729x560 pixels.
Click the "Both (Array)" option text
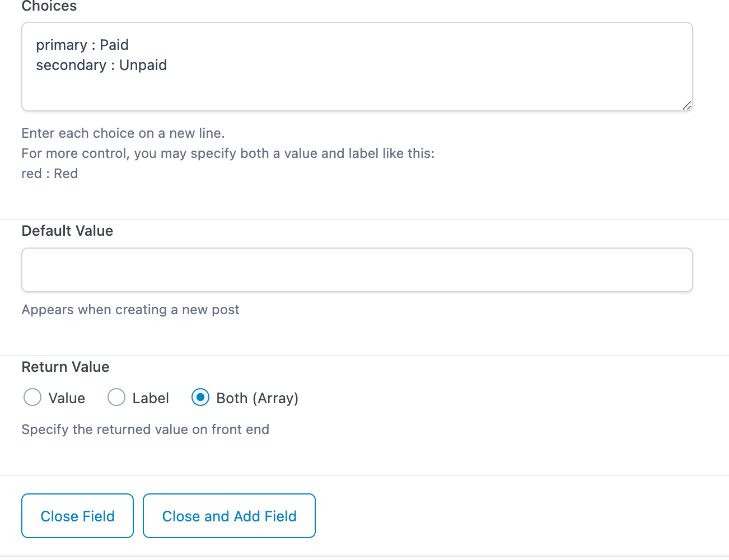click(257, 398)
